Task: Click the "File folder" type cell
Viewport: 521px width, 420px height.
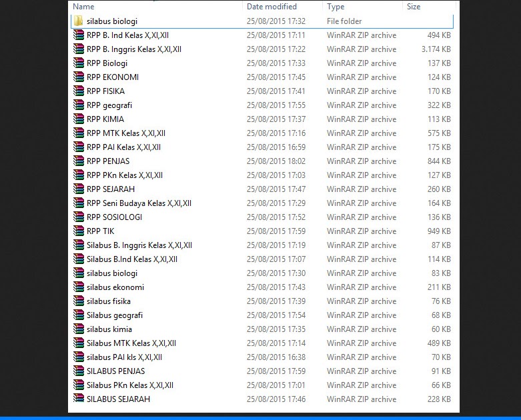Action: click(x=344, y=21)
